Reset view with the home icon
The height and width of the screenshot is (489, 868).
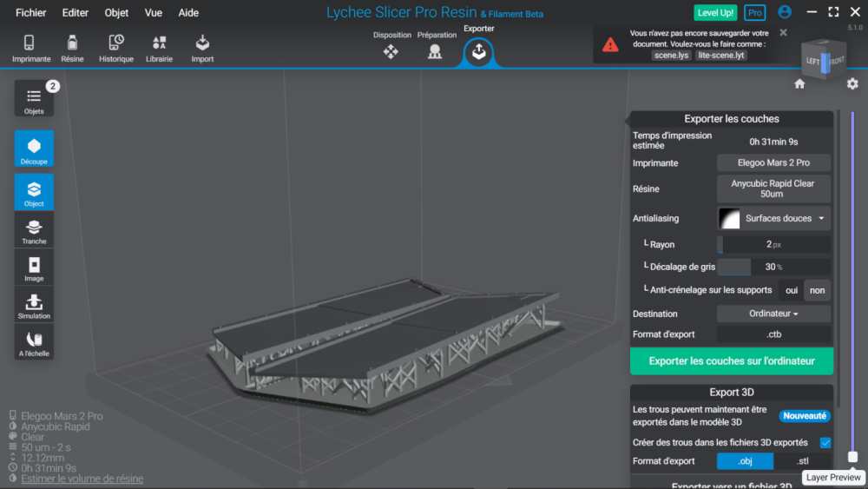coord(799,84)
